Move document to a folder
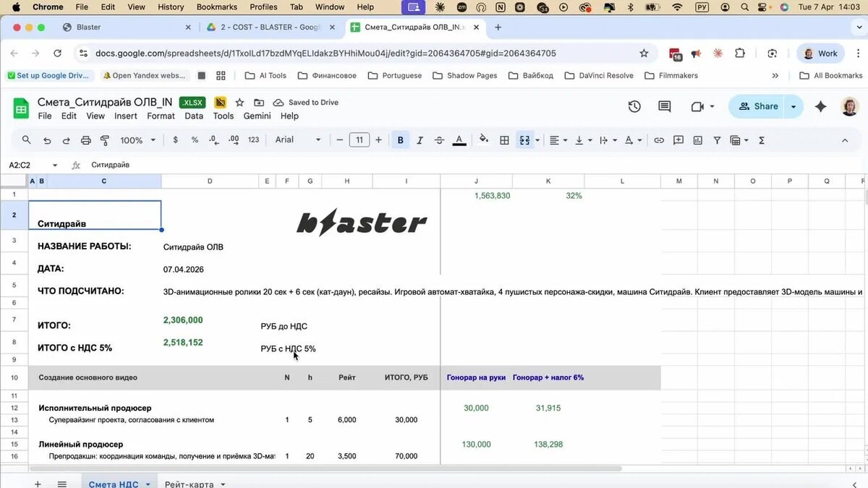 pyautogui.click(x=259, y=103)
